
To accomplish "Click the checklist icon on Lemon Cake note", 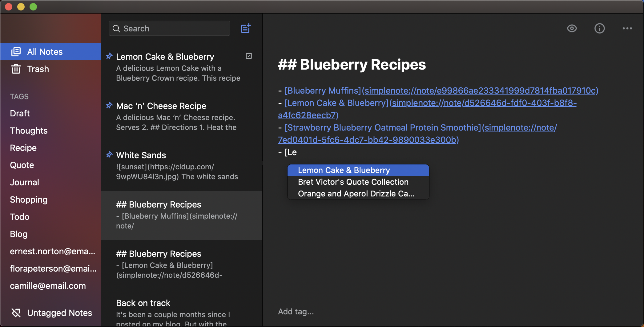I will (x=249, y=56).
